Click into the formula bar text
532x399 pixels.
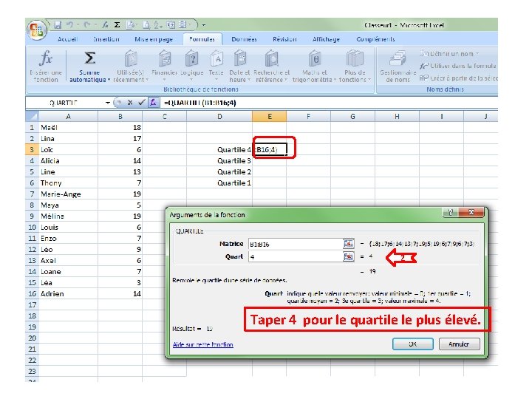(329, 103)
